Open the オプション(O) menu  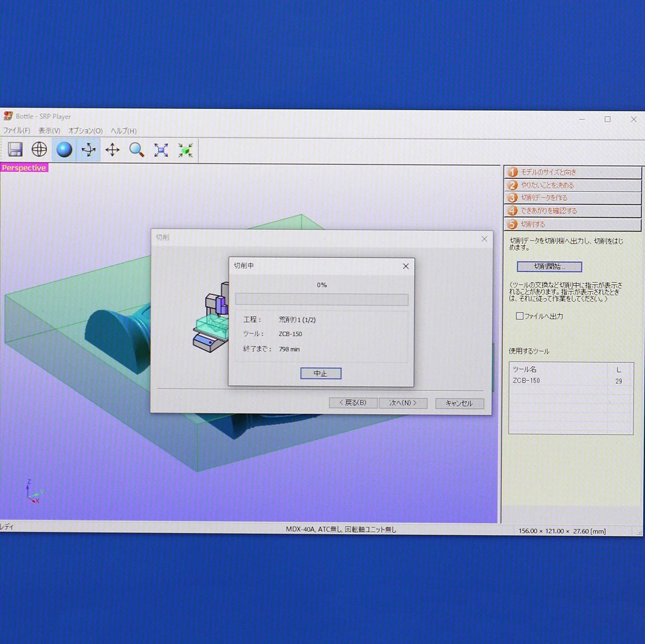tap(85, 131)
